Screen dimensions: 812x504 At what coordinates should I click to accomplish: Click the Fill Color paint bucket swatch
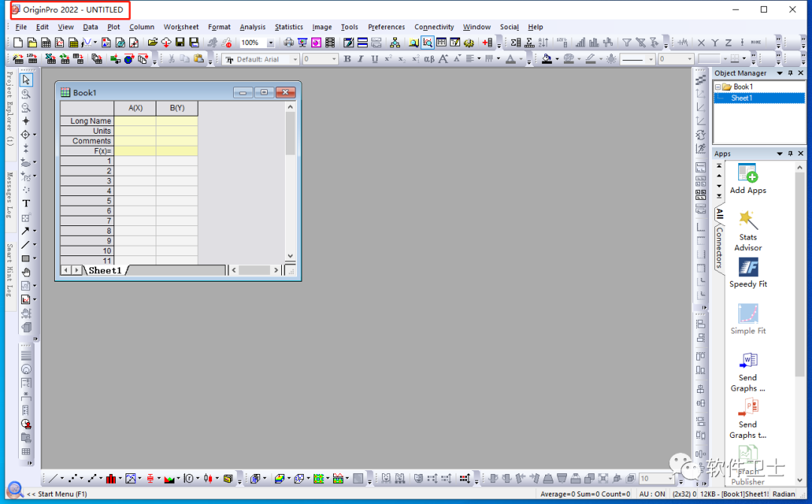[x=547, y=59]
